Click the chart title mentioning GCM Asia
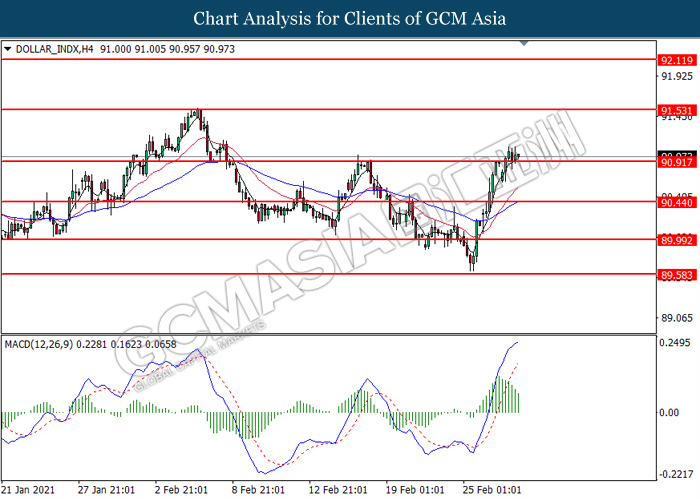The width and height of the screenshot is (700, 500). (349, 18)
